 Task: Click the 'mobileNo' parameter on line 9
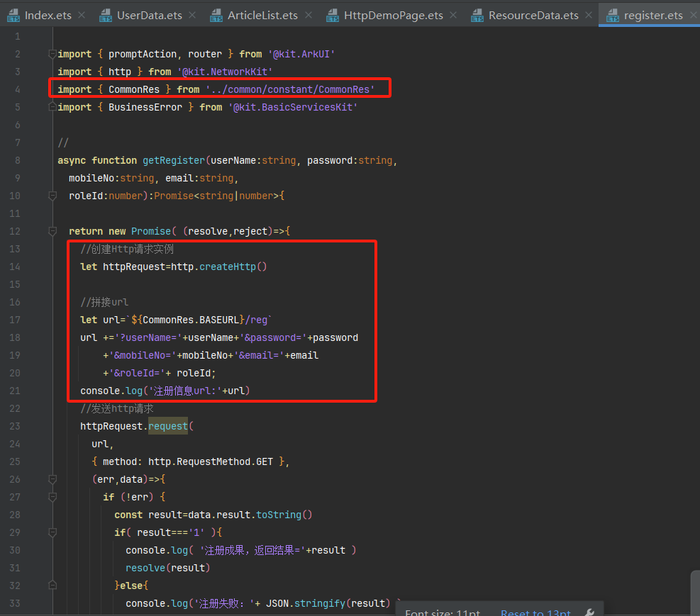pyautogui.click(x=91, y=178)
